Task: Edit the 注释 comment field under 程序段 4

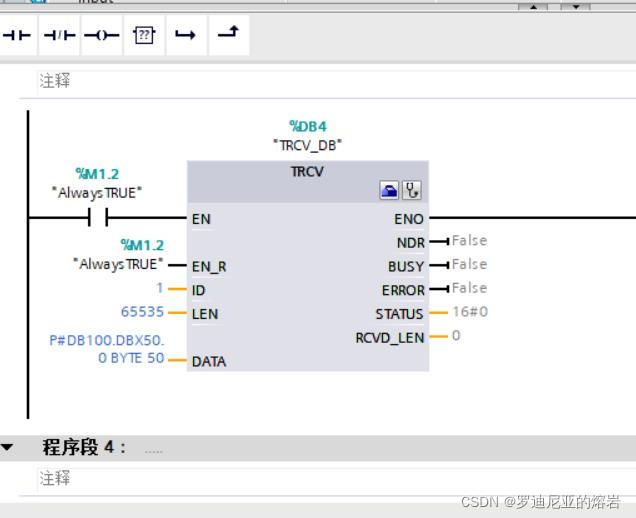Action: click(x=337, y=478)
